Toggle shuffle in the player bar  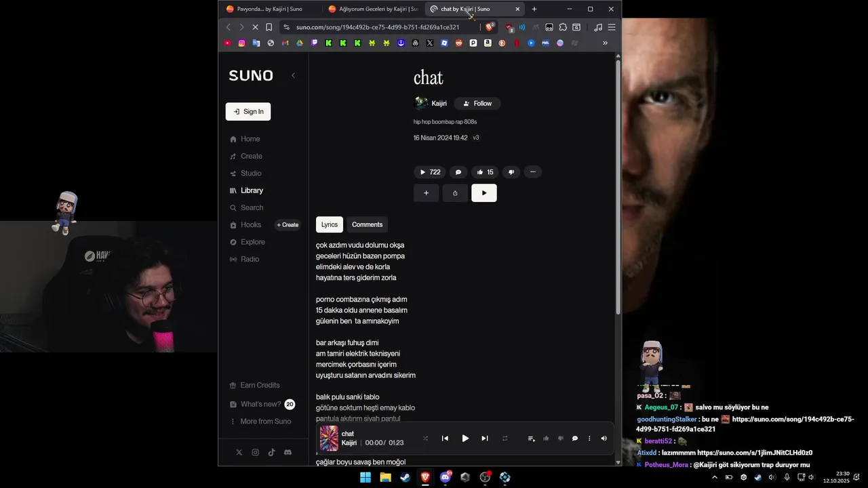coord(425,439)
